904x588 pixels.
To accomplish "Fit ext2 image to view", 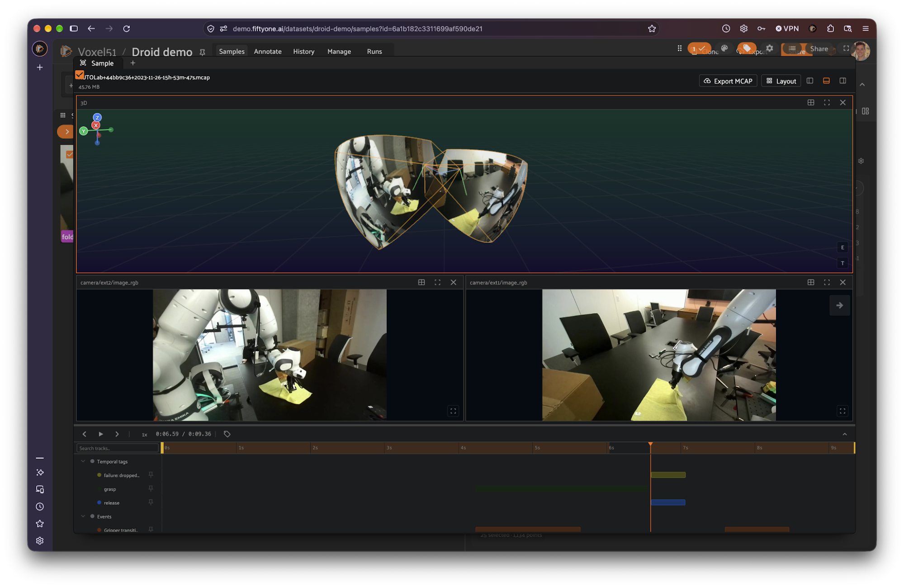I will coord(453,411).
